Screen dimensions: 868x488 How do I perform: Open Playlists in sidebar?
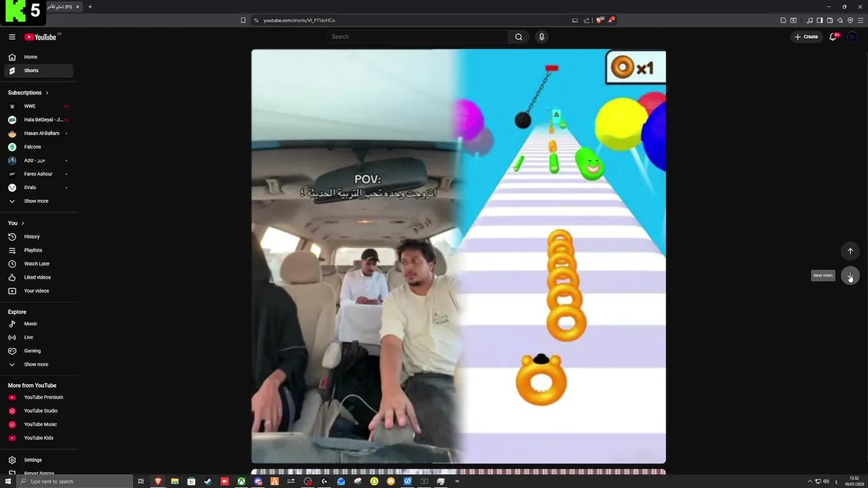[39, 250]
